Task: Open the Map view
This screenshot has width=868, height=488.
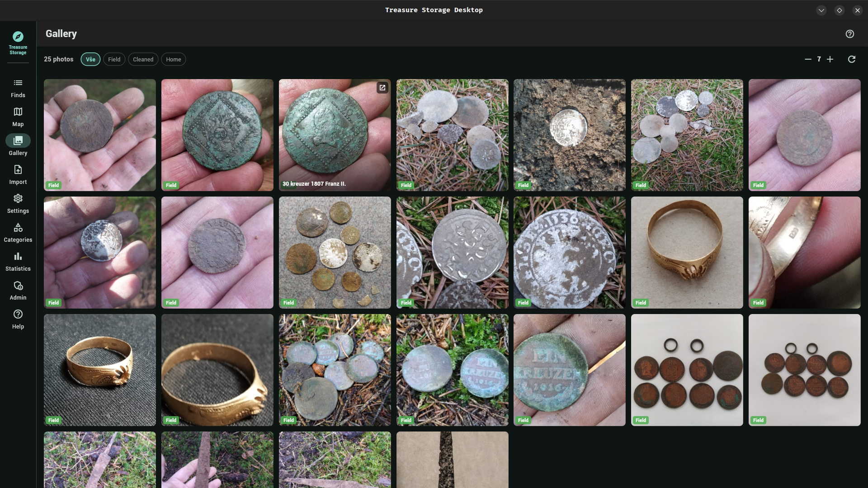Action: (x=18, y=117)
